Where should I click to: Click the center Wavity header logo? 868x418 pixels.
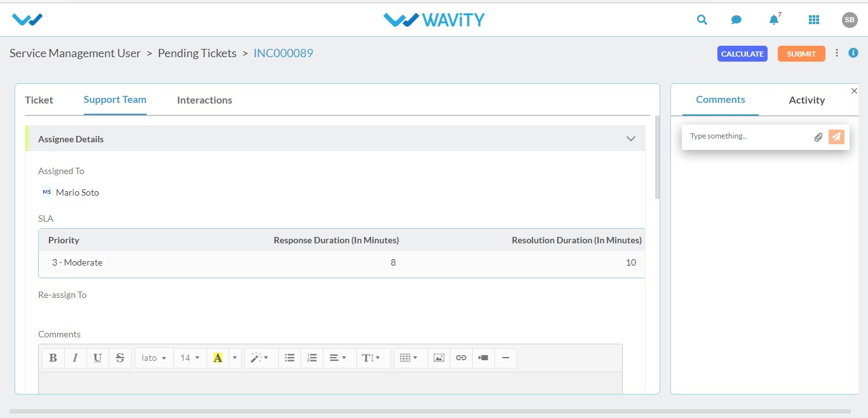[x=434, y=20]
